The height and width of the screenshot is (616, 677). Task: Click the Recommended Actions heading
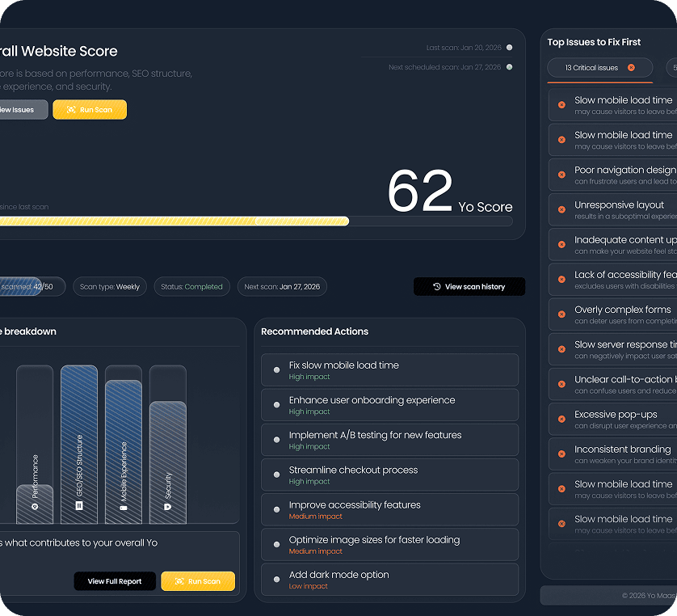[x=315, y=331]
